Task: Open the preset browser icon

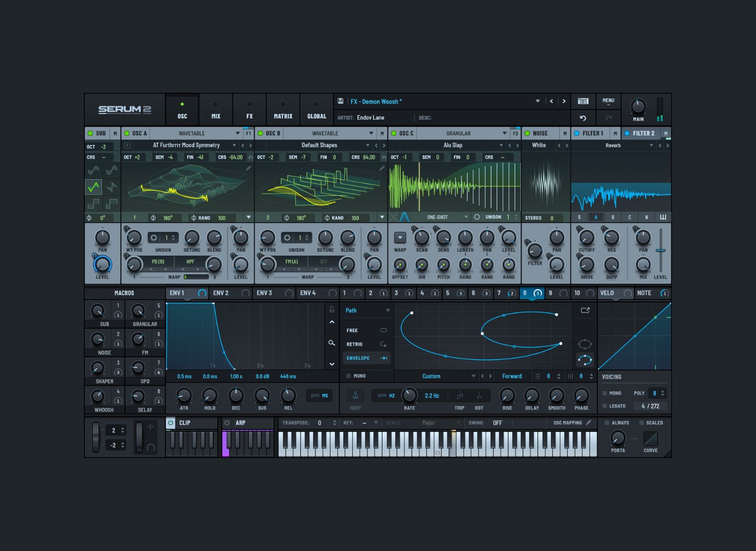Action: click(x=583, y=102)
